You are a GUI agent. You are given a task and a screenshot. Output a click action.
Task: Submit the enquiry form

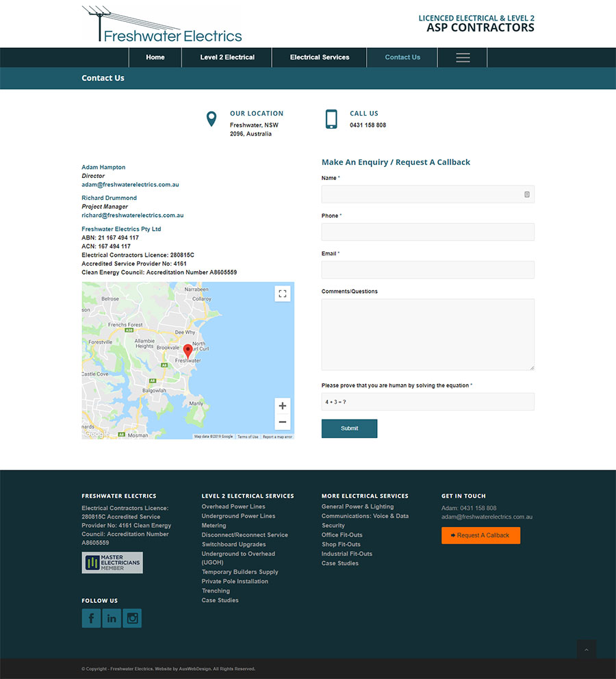coord(349,428)
